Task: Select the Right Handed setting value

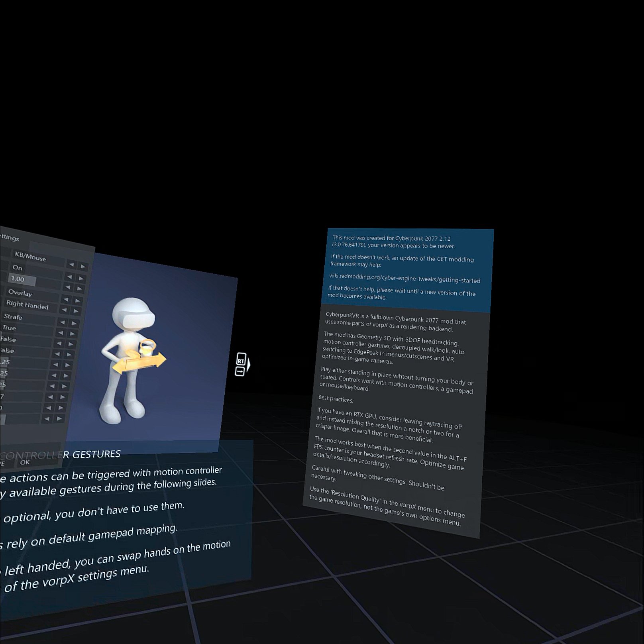Action: click(27, 305)
